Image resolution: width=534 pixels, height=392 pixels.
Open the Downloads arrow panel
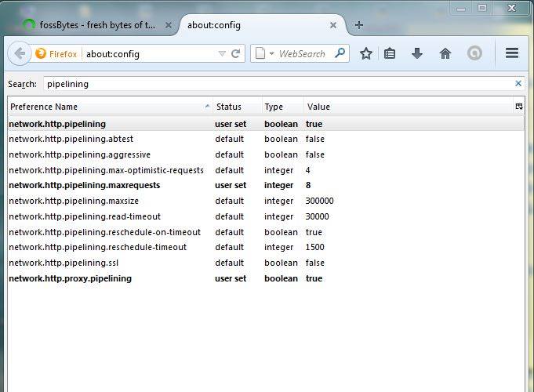click(x=417, y=54)
